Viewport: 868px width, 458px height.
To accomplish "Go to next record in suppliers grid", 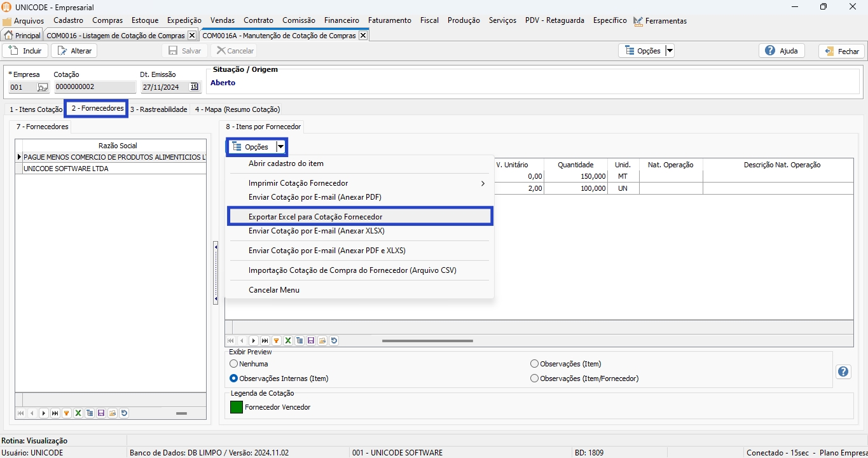I will 44,413.
